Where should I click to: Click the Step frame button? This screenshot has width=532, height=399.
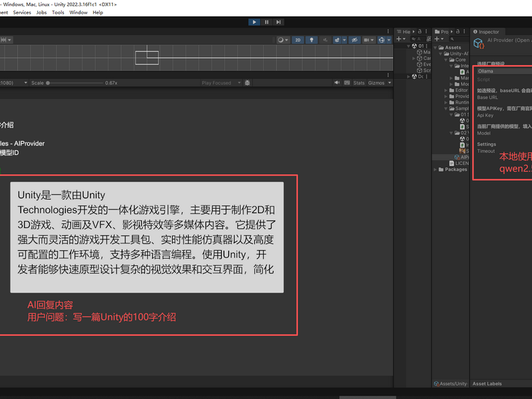tap(279, 22)
